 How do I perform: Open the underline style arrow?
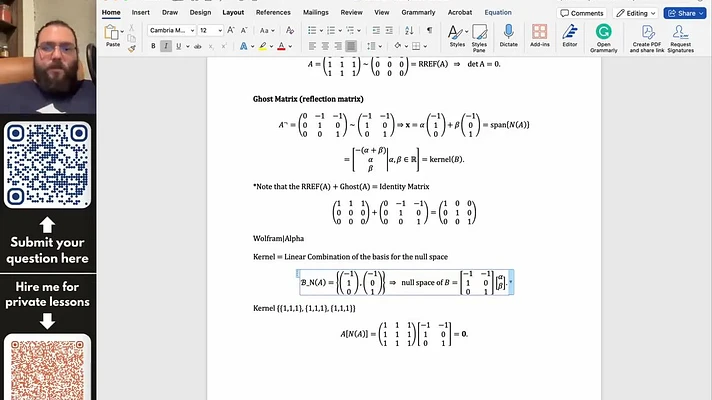188,46
